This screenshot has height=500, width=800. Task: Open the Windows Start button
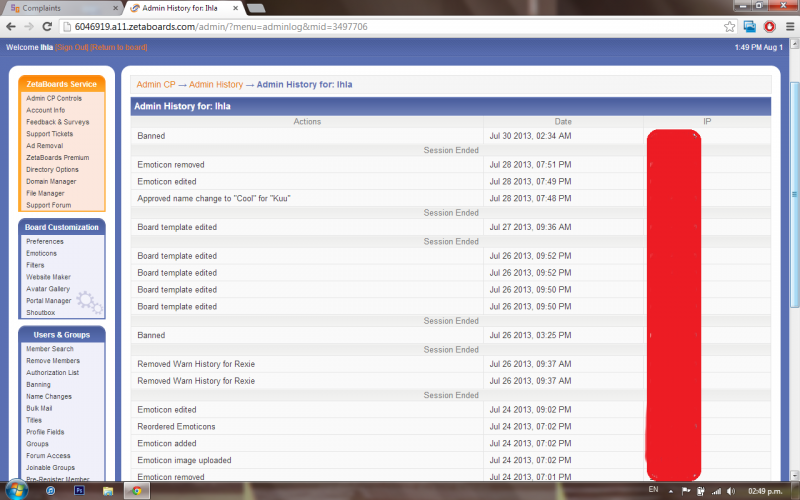point(16,490)
